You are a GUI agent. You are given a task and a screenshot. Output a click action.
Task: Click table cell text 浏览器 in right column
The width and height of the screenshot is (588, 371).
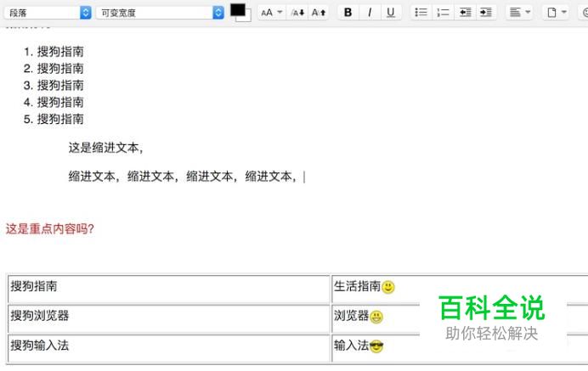(x=352, y=316)
